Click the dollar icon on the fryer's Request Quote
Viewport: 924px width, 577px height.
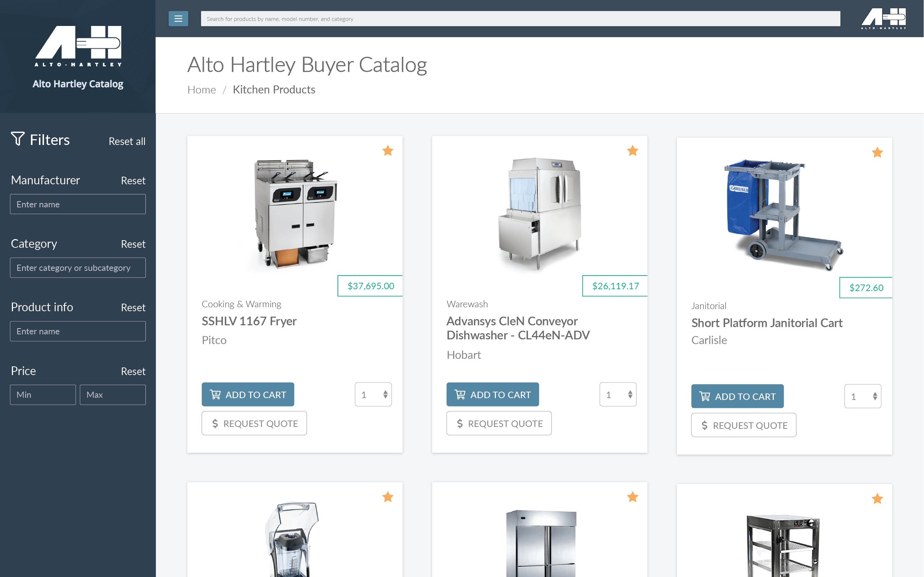pos(215,423)
